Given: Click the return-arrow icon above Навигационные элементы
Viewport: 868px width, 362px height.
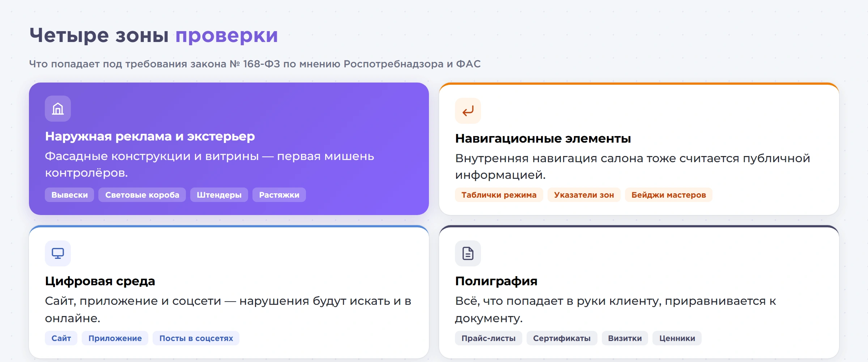Looking at the screenshot, I should point(468,111).
